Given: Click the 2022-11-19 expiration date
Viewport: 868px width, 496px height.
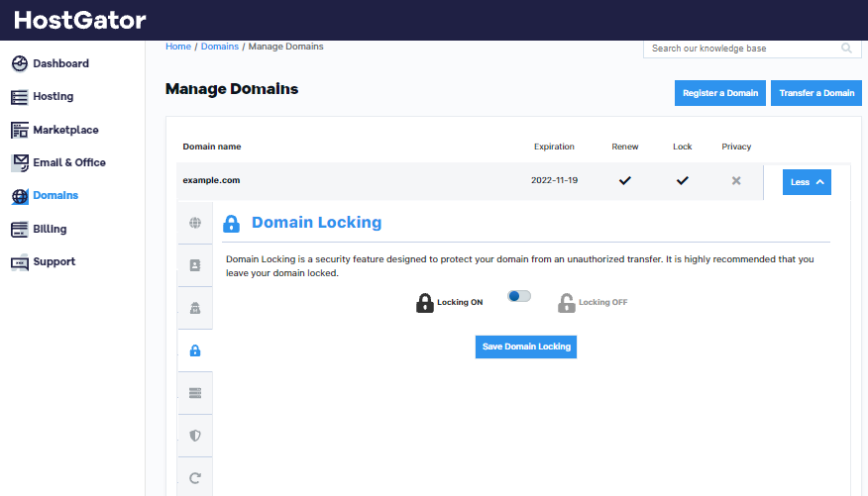Looking at the screenshot, I should 554,180.
